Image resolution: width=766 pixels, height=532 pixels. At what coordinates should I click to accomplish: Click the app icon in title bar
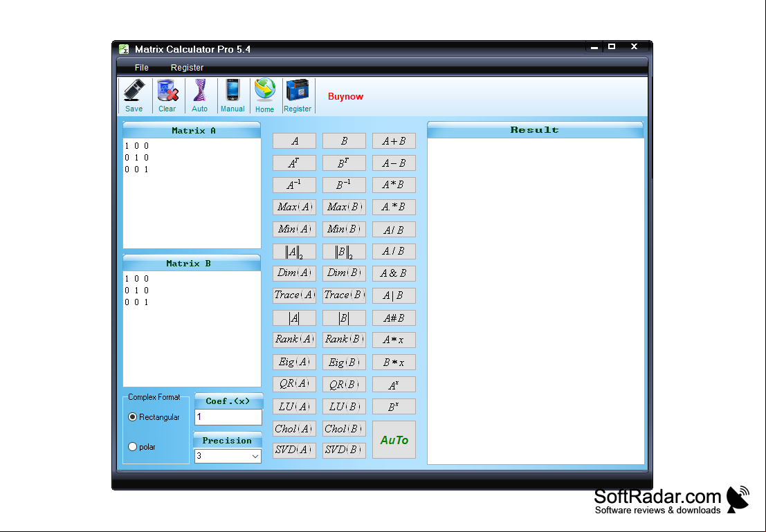(x=124, y=49)
